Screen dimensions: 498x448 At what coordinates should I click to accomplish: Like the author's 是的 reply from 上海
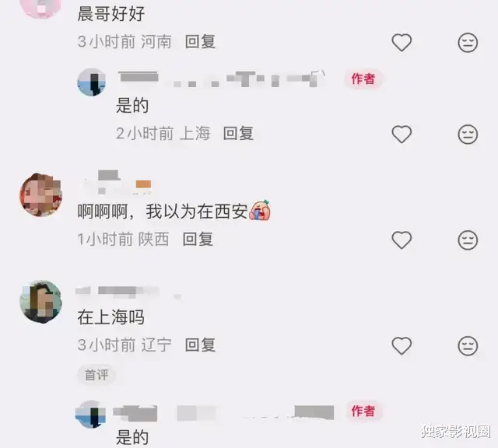tap(402, 134)
